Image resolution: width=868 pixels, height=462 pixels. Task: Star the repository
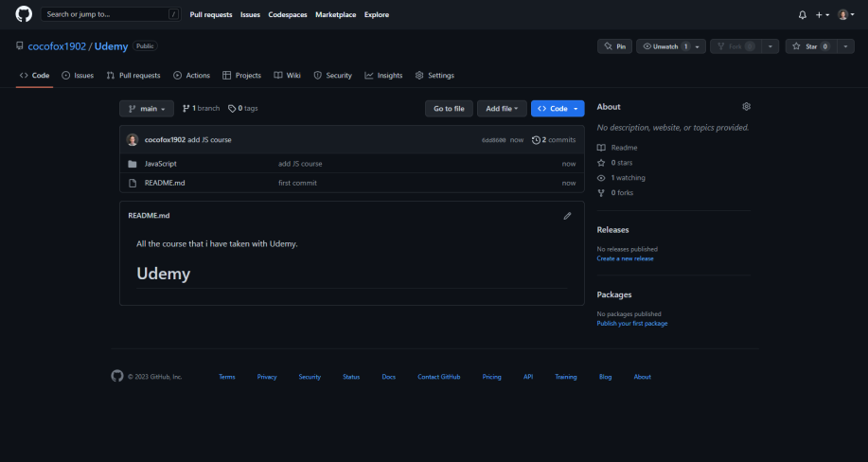coord(811,46)
